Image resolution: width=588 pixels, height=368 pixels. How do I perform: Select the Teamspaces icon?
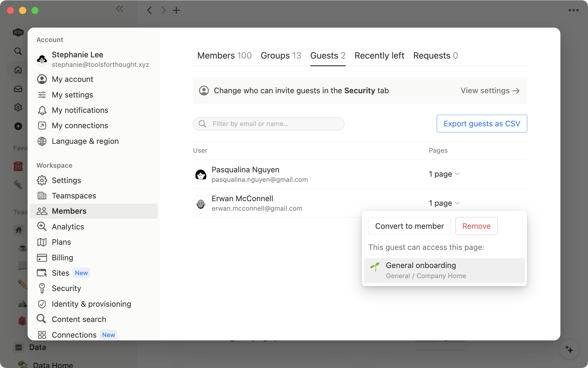41,195
